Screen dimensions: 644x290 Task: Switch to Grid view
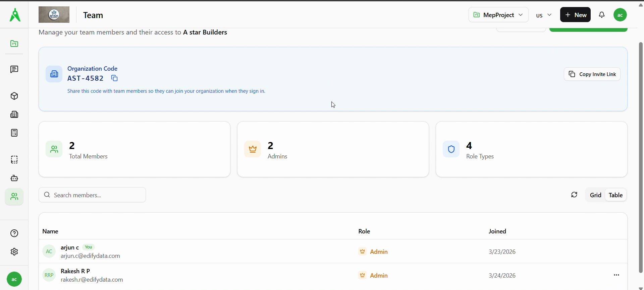pos(596,195)
